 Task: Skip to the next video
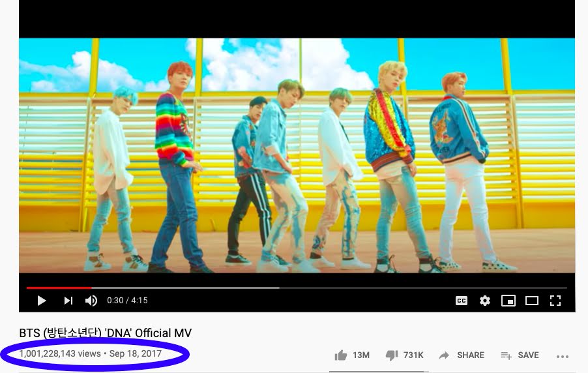point(68,301)
